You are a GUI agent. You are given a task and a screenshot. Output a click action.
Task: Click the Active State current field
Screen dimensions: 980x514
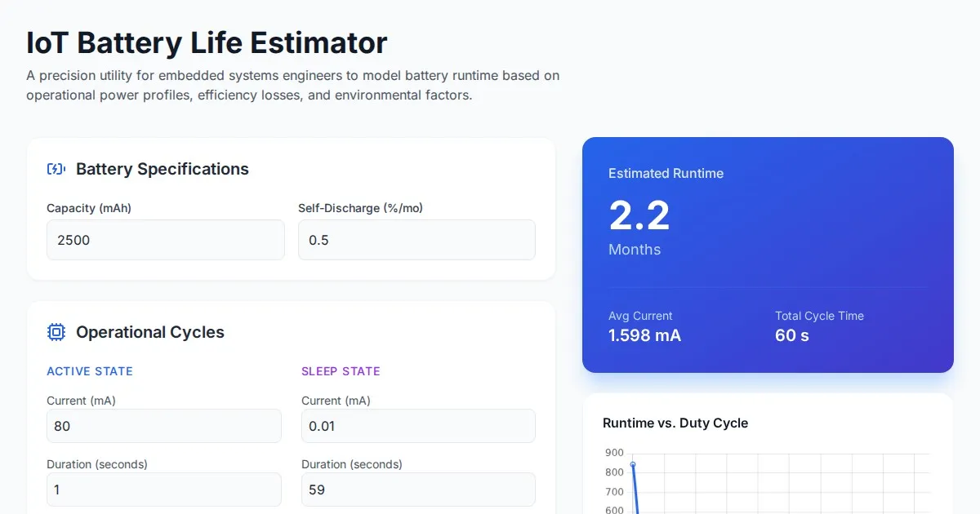pyautogui.click(x=163, y=426)
